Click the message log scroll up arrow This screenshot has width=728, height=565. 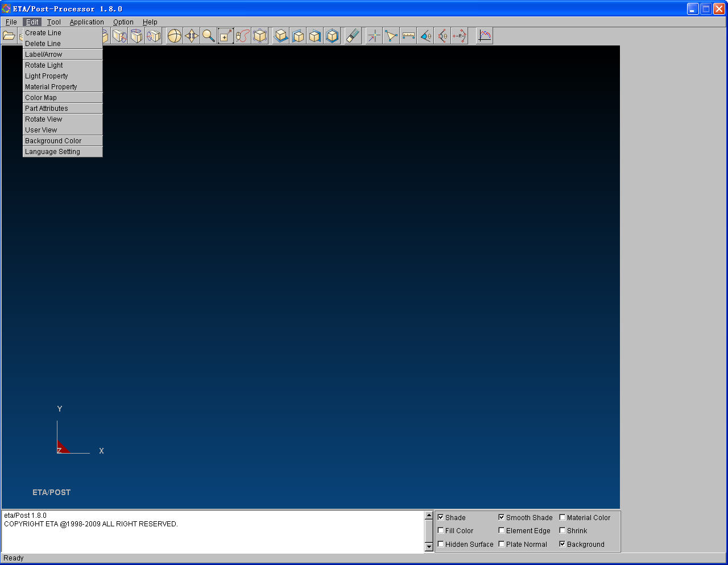click(429, 516)
